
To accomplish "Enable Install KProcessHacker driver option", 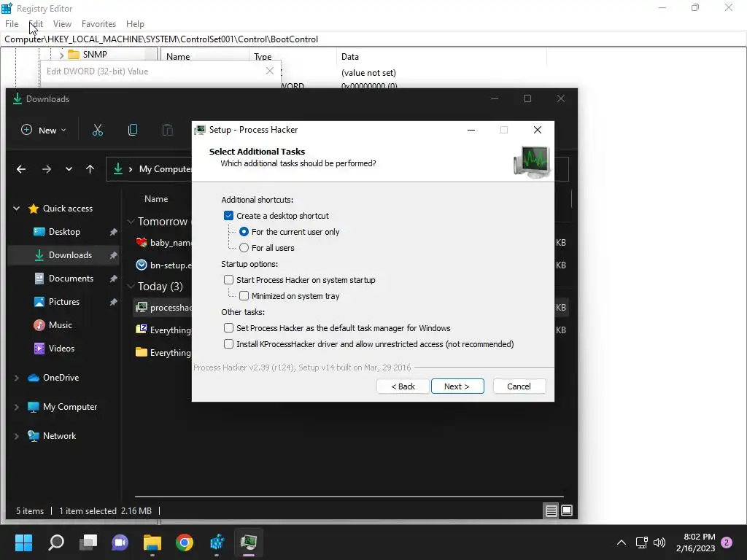I will 228,344.
